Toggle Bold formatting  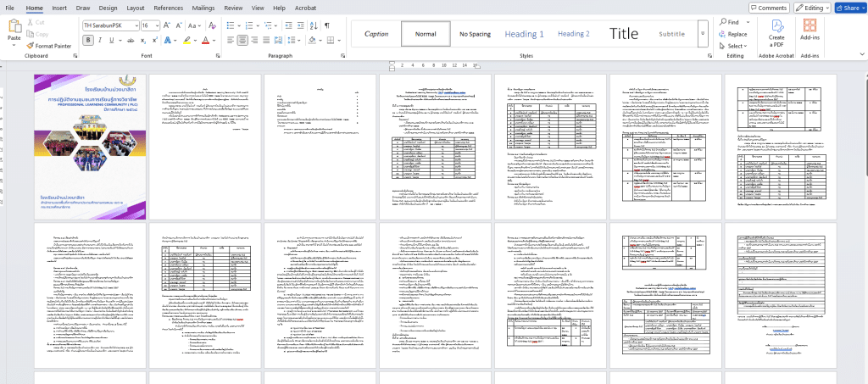(87, 40)
